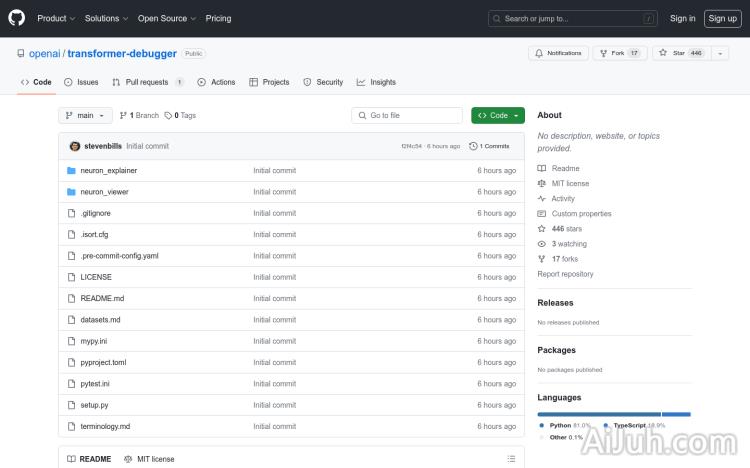This screenshot has width=750, height=468.
Task: Click the Sign in link
Action: 683,18
